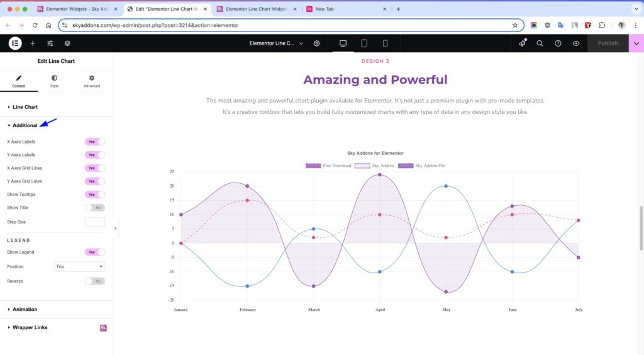Screen dimensions: 644x355
Task: Bookmark this page with star icon
Action: coord(515,25)
